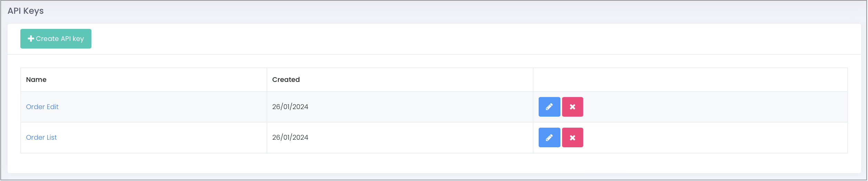Click the Name column header
Image resolution: width=868 pixels, height=181 pixels.
(x=36, y=80)
